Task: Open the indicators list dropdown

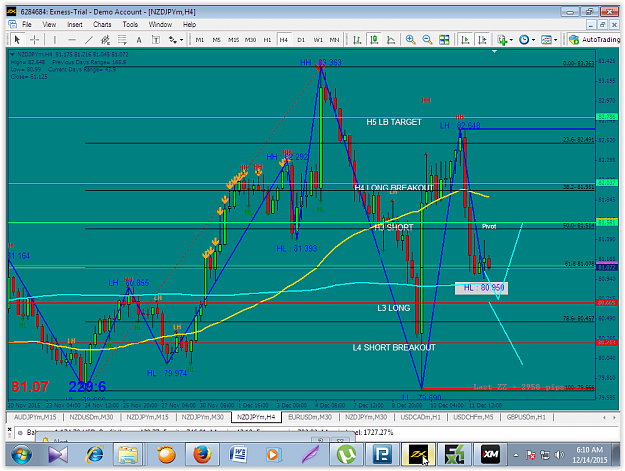Action: [x=505, y=39]
